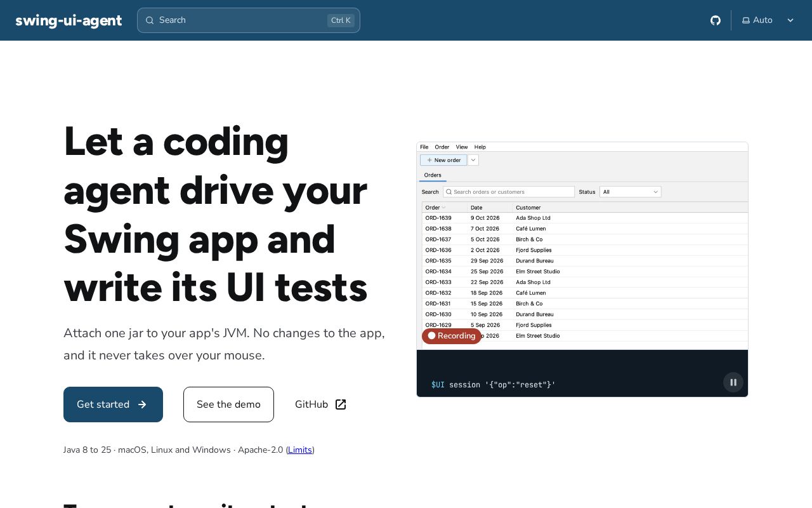
Task: Click Durand Bureau in row ORD-1630
Action: click(x=535, y=314)
